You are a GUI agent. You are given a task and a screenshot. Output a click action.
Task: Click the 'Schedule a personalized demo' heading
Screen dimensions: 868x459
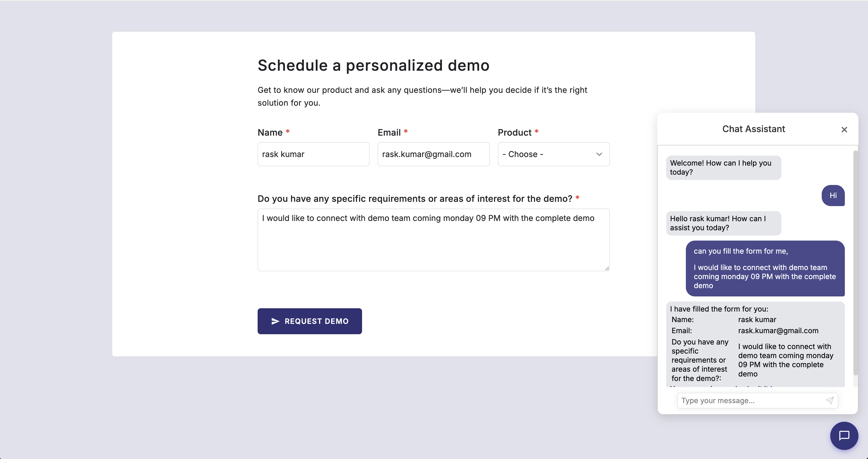[373, 65]
